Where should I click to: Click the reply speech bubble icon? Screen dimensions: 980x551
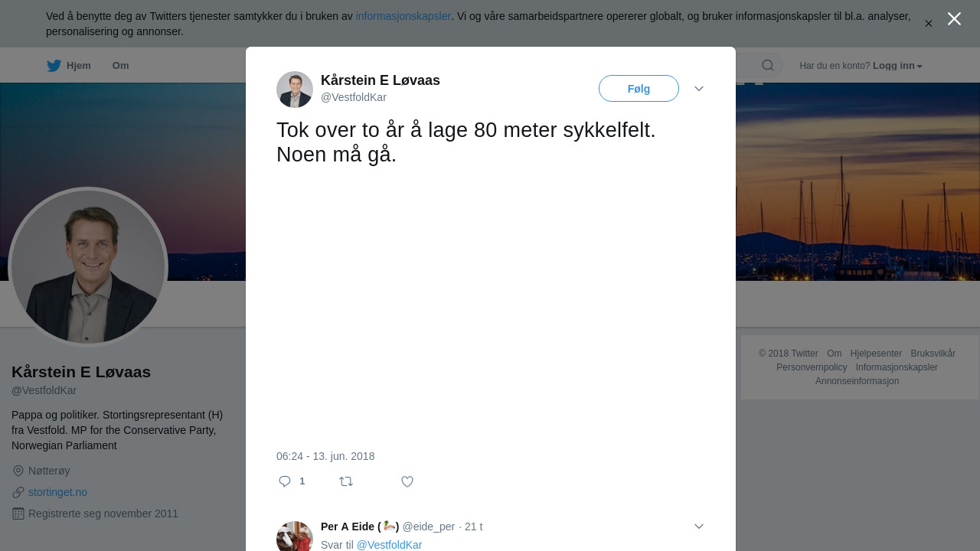pyautogui.click(x=285, y=481)
